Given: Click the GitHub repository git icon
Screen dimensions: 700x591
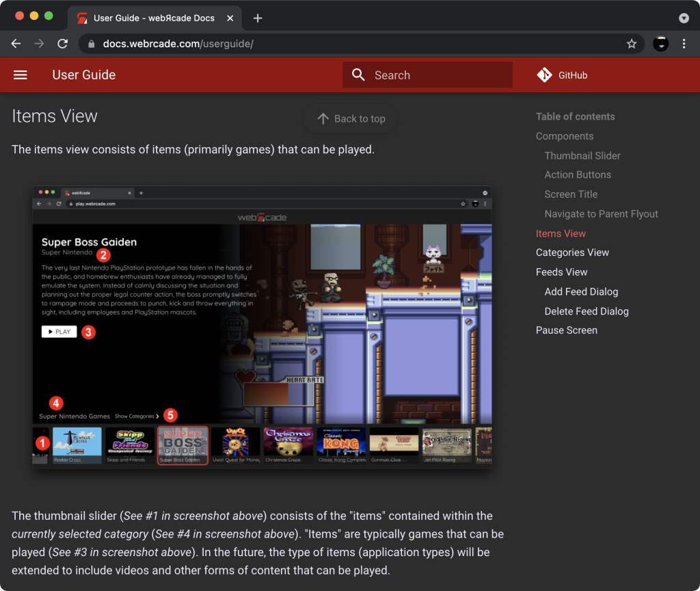Looking at the screenshot, I should (544, 75).
